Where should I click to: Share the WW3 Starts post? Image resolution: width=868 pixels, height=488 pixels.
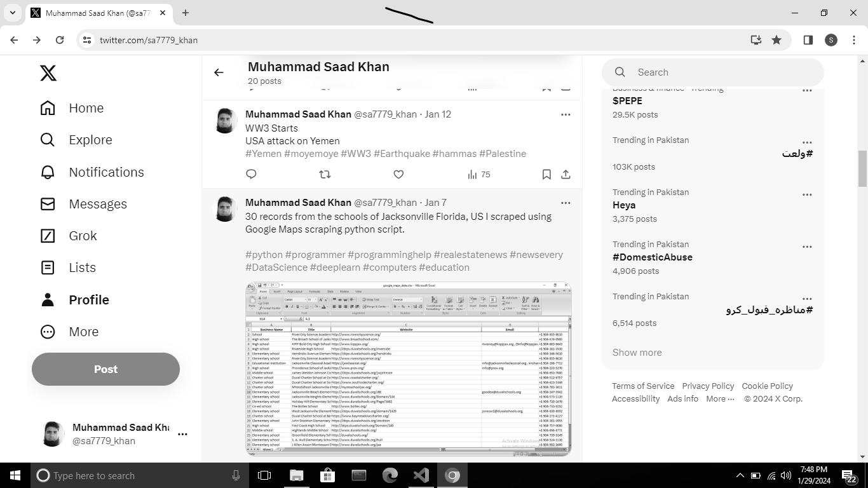566,174
